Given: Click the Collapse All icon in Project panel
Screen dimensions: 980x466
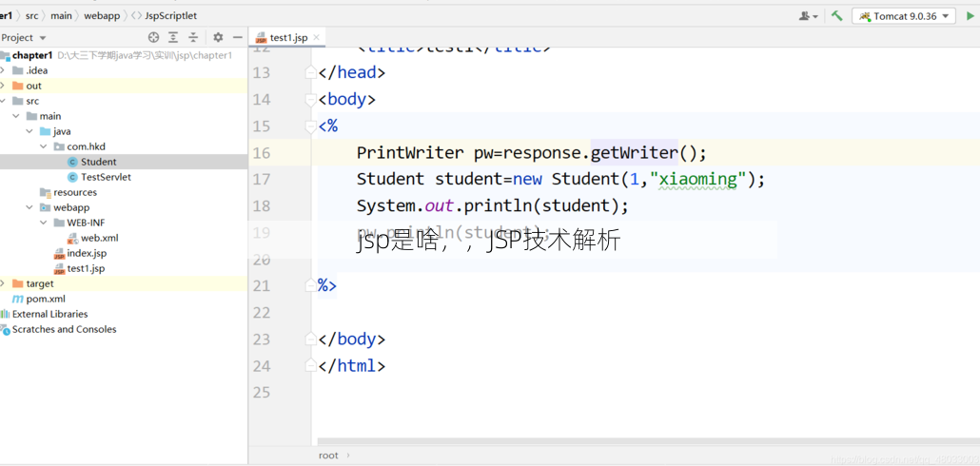Looking at the screenshot, I should click(194, 37).
